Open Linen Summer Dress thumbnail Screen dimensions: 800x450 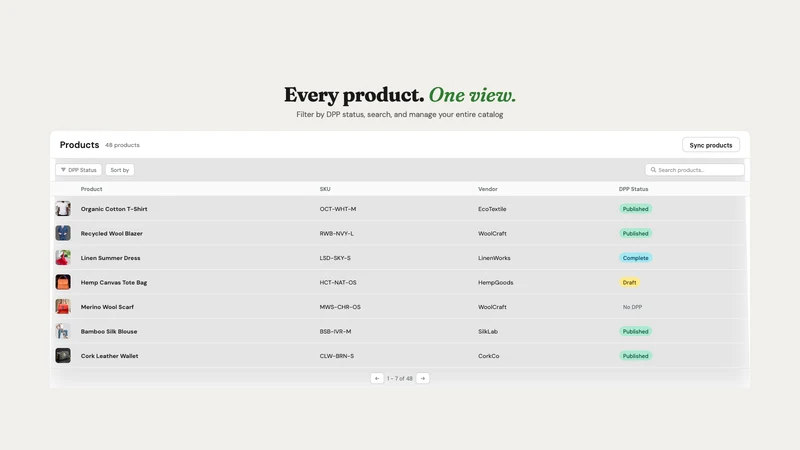pos(63,258)
